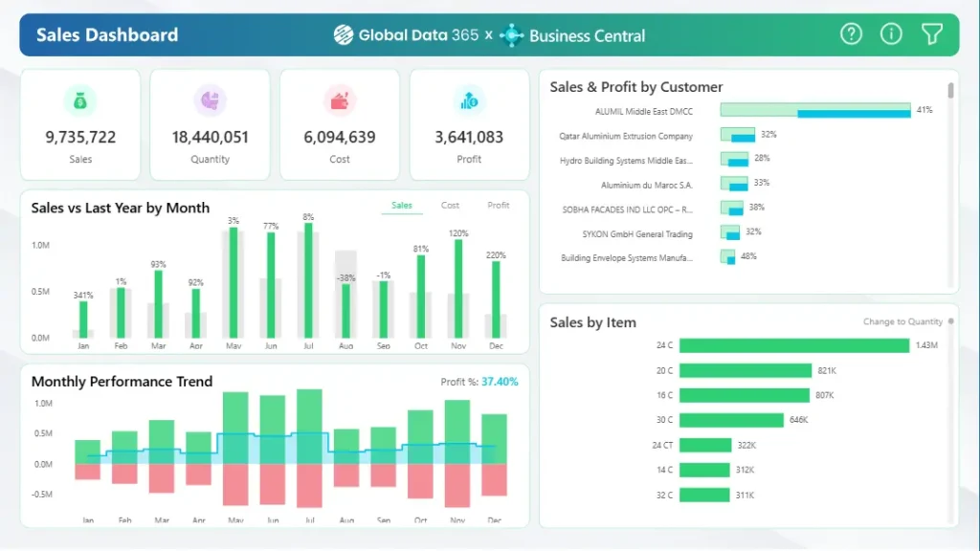Click the 220% label above Dec
The width and height of the screenshot is (980, 551).
(x=496, y=254)
